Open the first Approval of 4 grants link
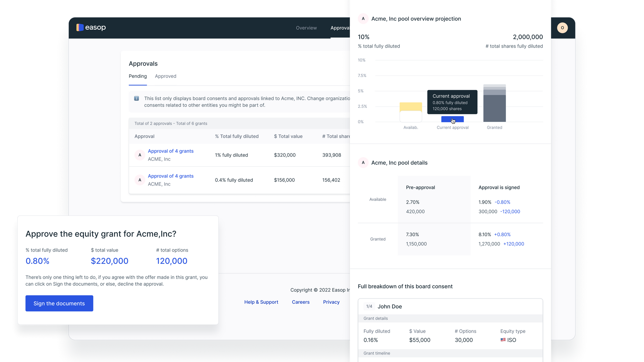 coord(171,151)
